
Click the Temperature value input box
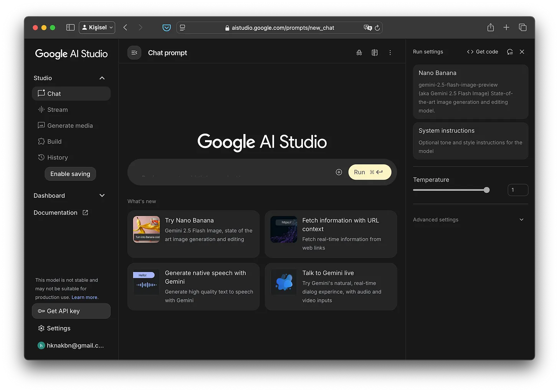(518, 190)
